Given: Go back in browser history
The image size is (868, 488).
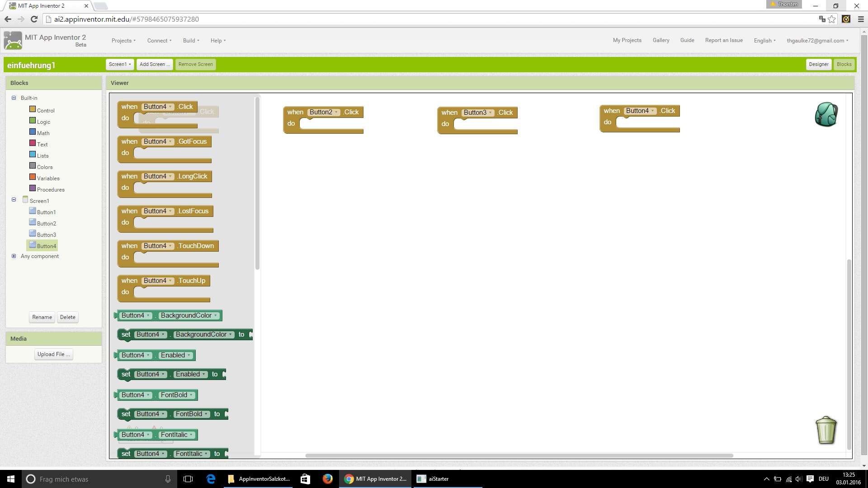Looking at the screenshot, I should point(8,19).
